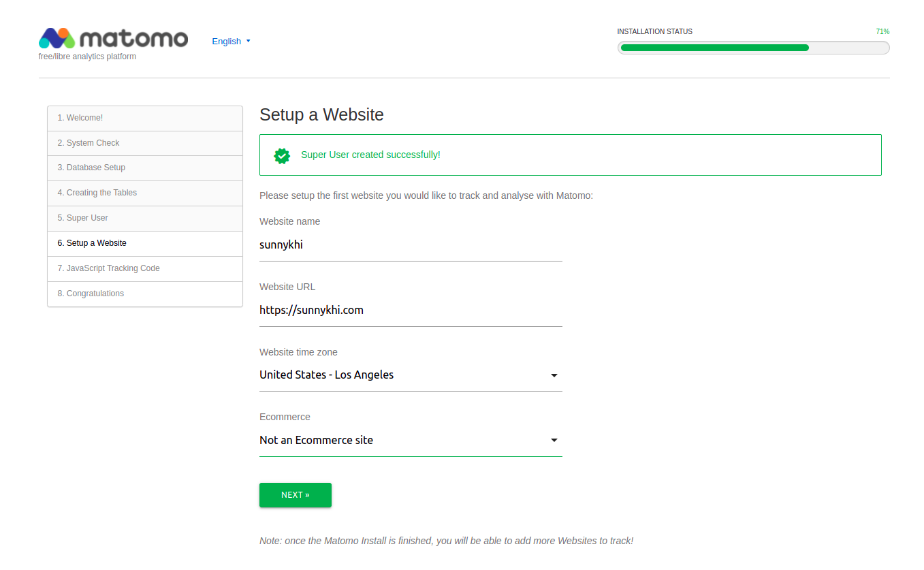Click the installation progress bar
The image size is (924, 570).
(753, 47)
